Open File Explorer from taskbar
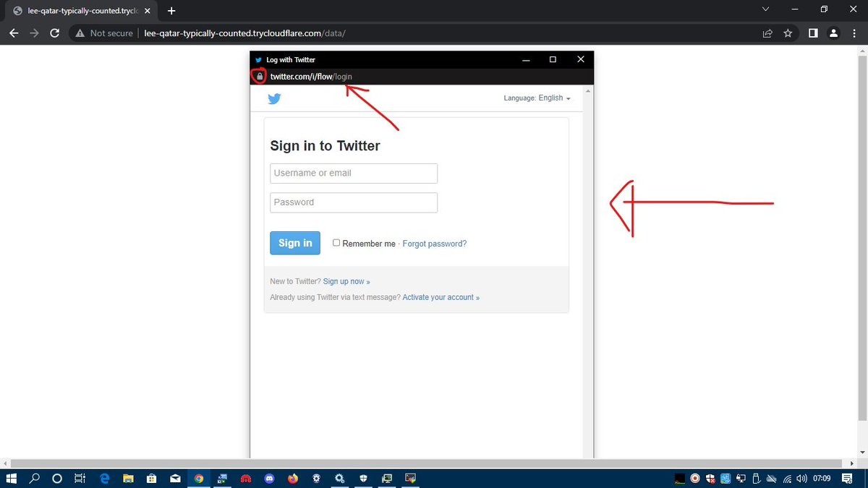 click(128, 478)
